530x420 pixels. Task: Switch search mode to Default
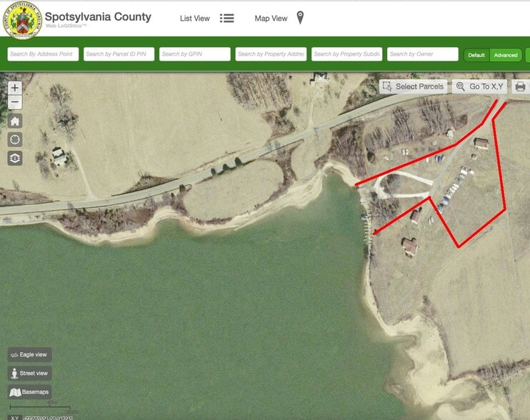point(476,55)
